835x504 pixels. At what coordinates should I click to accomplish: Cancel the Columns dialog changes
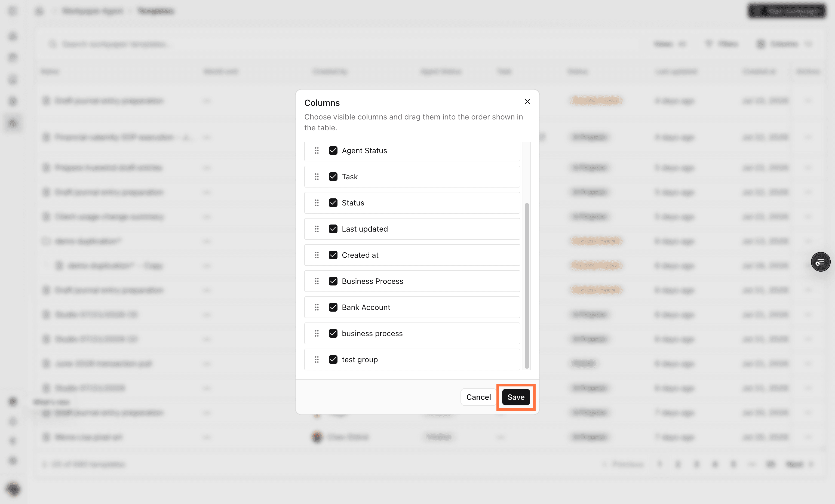pos(478,397)
